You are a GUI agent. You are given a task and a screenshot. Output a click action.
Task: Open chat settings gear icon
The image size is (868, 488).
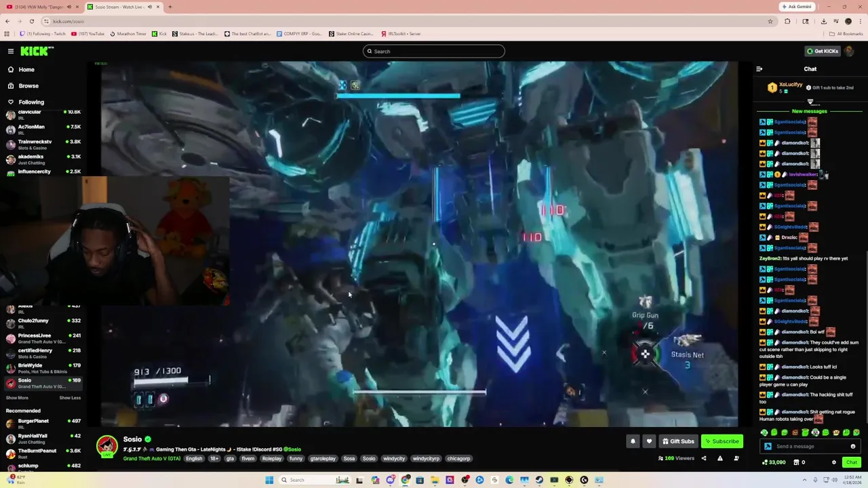pyautogui.click(x=834, y=463)
